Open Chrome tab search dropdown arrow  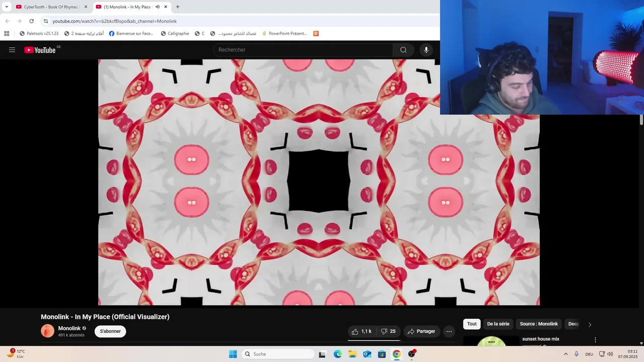click(x=7, y=7)
